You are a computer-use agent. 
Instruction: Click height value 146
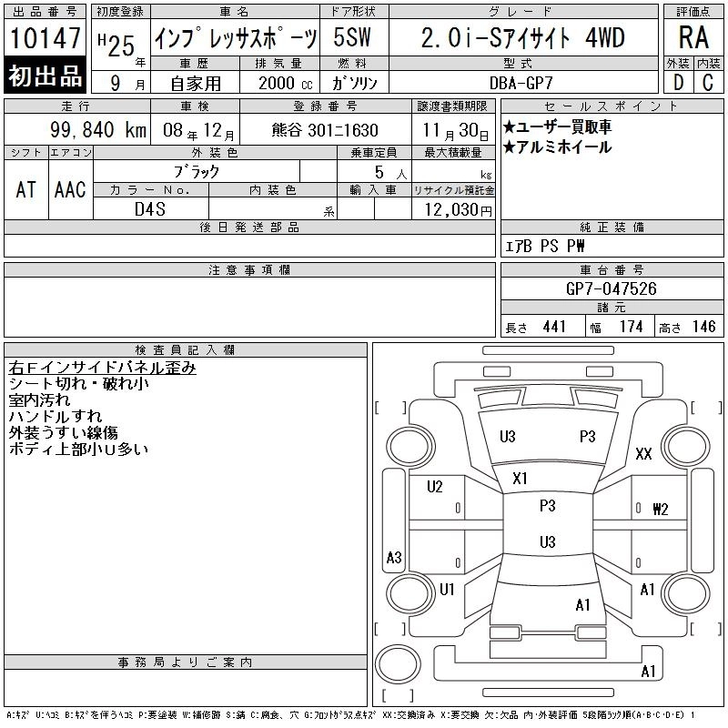pos(703,327)
